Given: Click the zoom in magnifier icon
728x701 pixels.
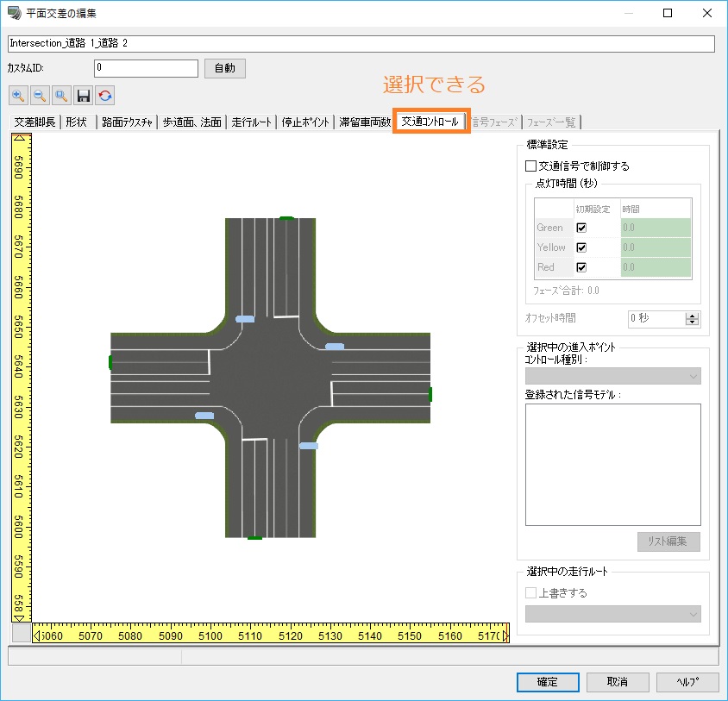Looking at the screenshot, I should 18,96.
